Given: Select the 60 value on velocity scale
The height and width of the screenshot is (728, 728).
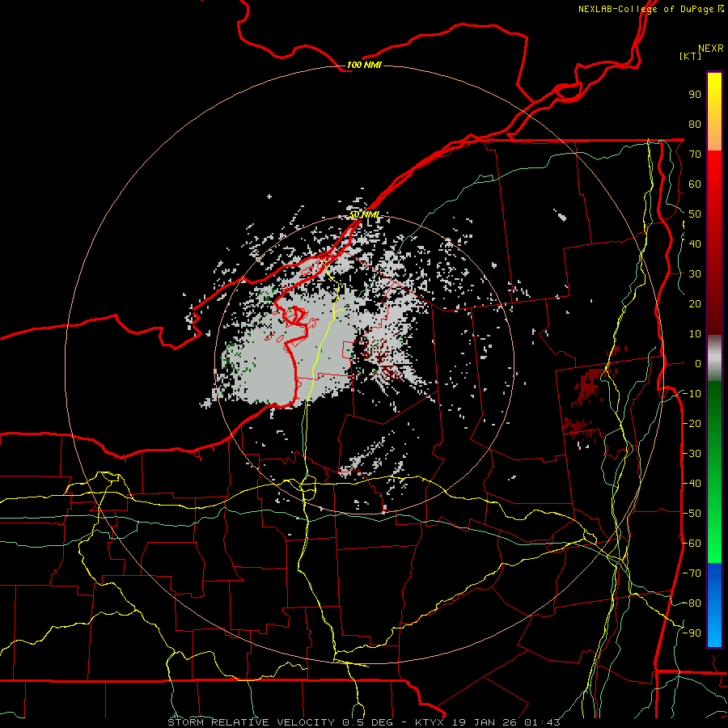Looking at the screenshot, I should [x=695, y=184].
